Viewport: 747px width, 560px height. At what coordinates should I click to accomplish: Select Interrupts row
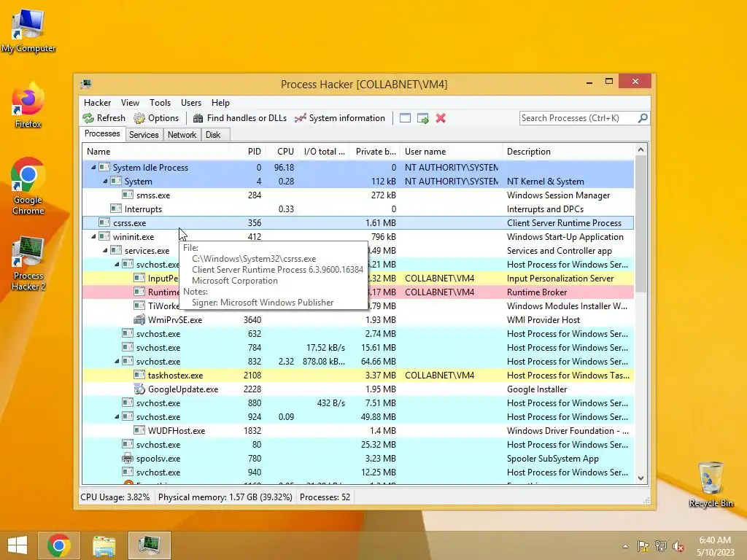point(358,209)
